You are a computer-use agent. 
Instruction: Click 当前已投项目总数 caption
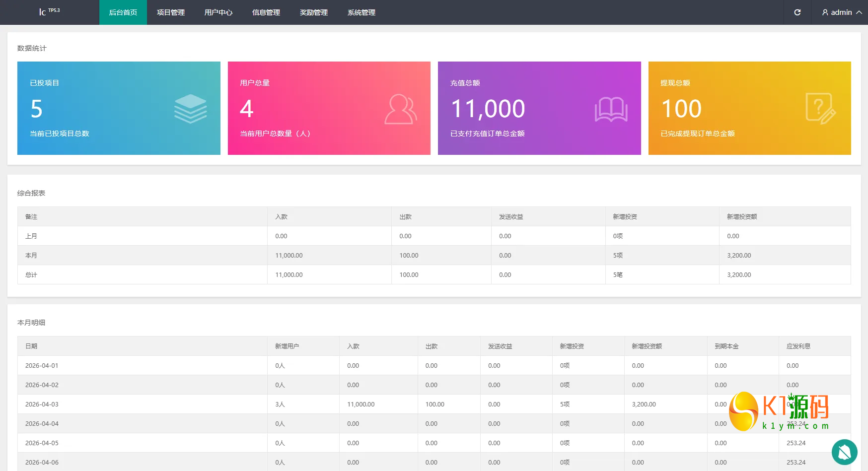pyautogui.click(x=60, y=134)
